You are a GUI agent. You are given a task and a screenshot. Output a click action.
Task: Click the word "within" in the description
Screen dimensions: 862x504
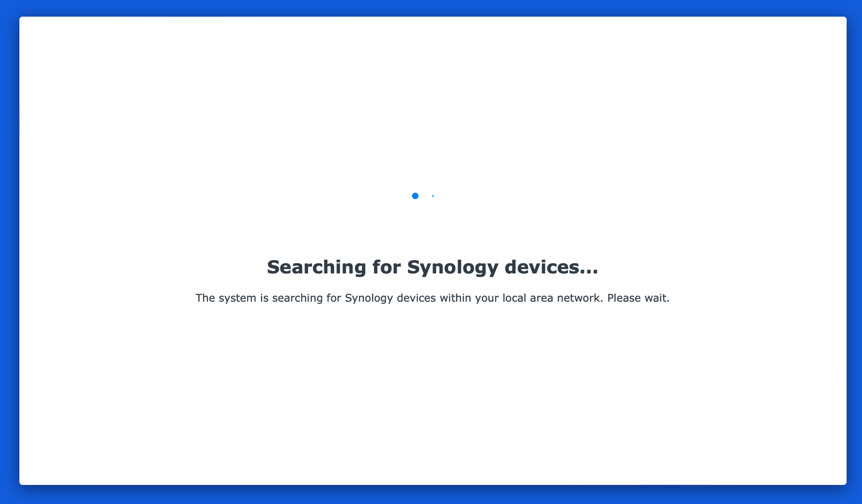456,298
